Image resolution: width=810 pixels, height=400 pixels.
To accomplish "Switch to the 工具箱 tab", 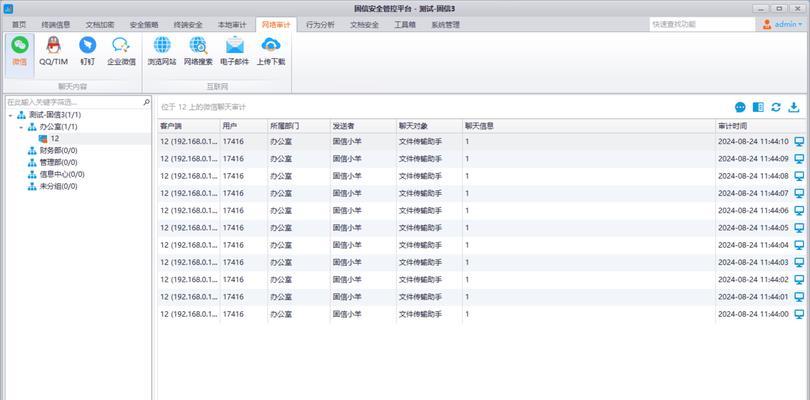I will (x=404, y=24).
